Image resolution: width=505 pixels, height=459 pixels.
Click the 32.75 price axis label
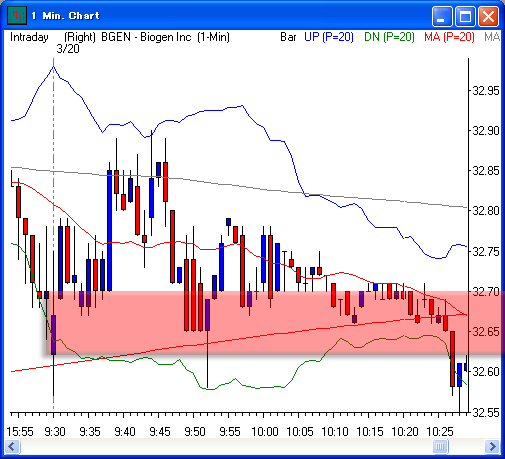pos(486,251)
